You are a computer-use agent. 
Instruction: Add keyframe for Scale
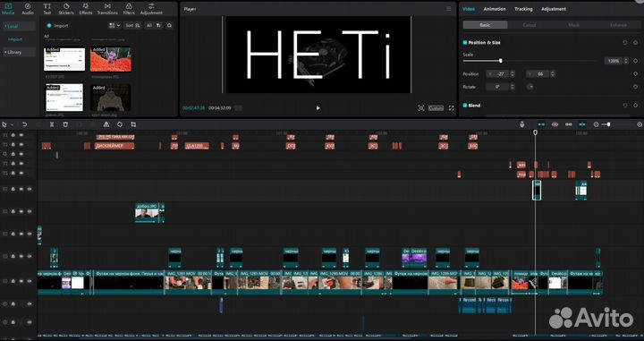[635, 61]
